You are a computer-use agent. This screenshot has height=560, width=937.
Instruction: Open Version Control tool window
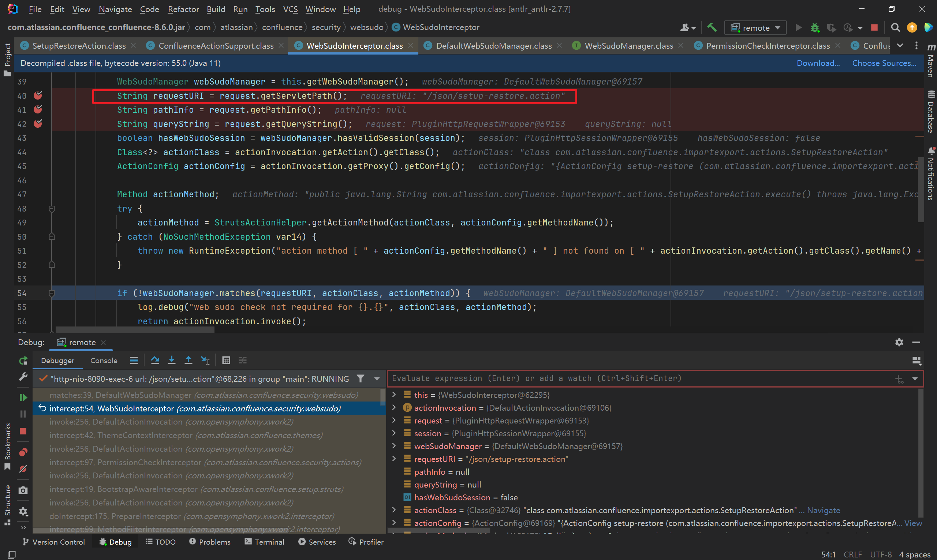tap(53, 542)
